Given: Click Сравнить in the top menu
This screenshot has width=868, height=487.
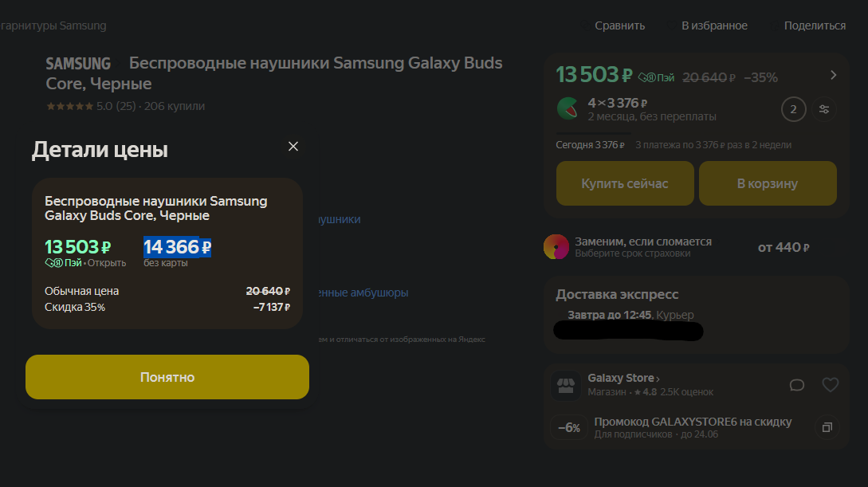Looking at the screenshot, I should (619, 26).
